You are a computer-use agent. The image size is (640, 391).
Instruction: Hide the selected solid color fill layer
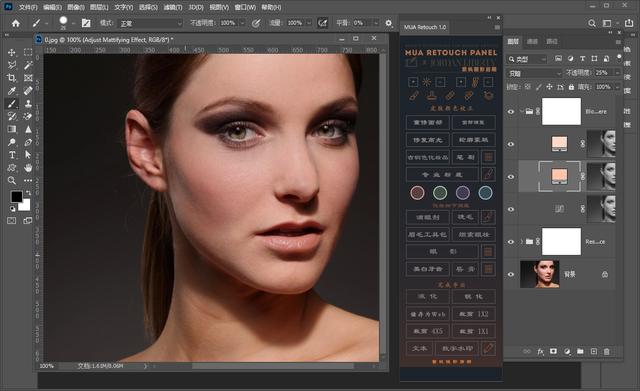(x=511, y=177)
